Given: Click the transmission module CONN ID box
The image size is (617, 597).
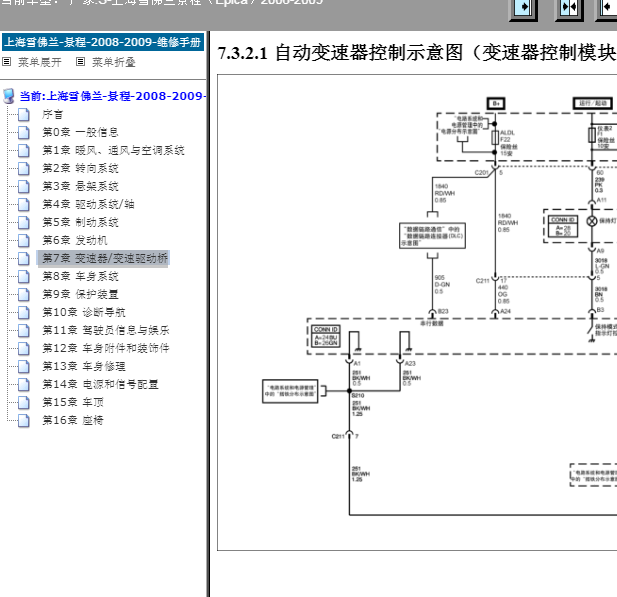Looking at the screenshot, I should pyautogui.click(x=326, y=336).
